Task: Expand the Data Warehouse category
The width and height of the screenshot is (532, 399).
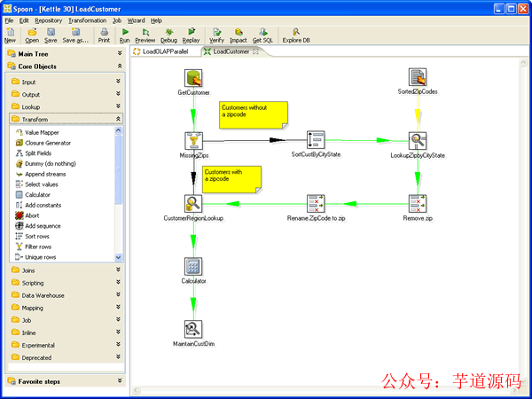Action: 118,295
